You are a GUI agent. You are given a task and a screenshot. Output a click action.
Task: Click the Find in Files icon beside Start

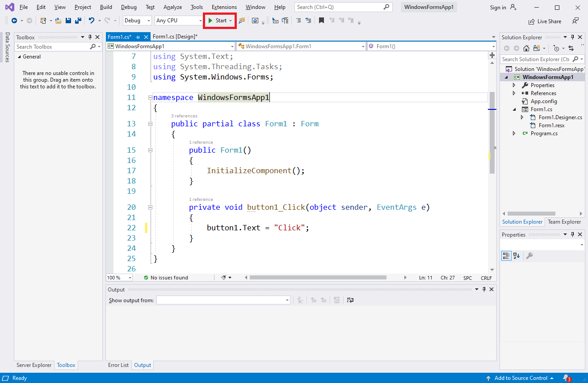pyautogui.click(x=242, y=21)
